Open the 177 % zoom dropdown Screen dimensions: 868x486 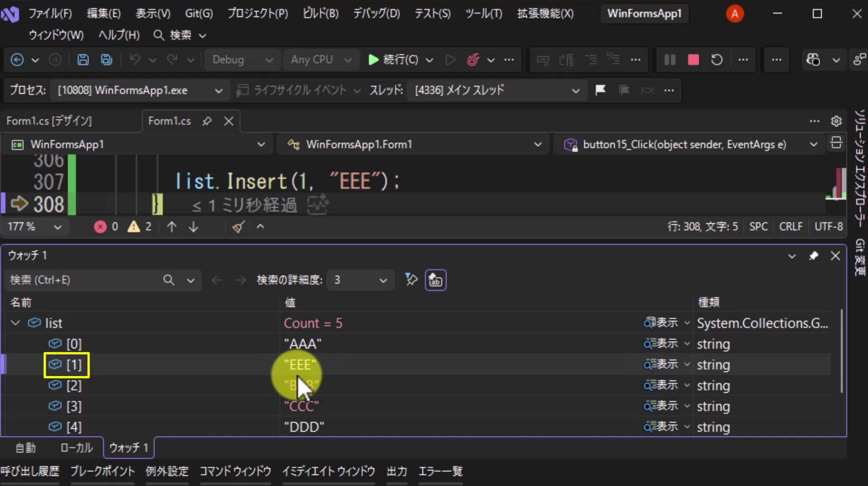(x=34, y=227)
